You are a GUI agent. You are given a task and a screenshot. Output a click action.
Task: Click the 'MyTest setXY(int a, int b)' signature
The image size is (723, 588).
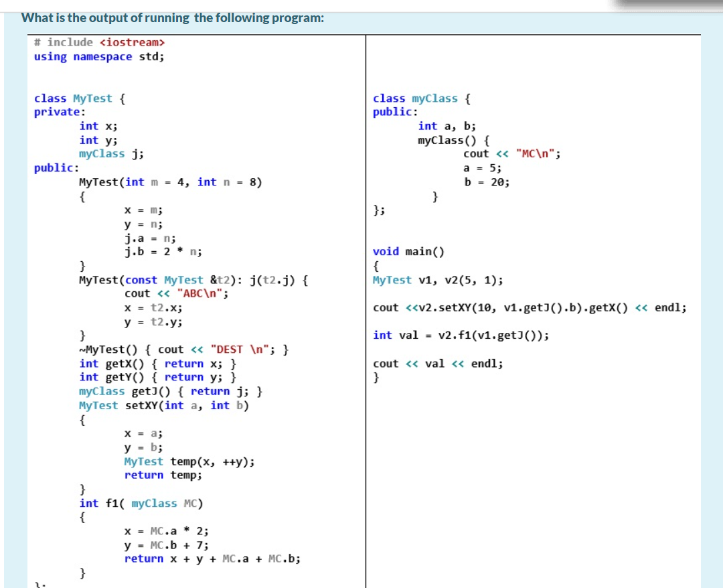point(164,406)
